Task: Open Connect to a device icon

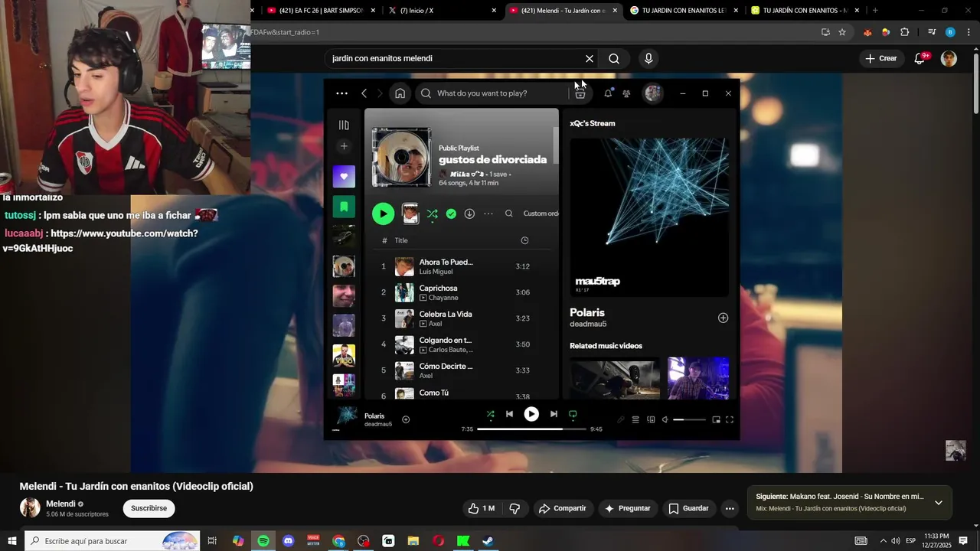Action: coord(651,419)
